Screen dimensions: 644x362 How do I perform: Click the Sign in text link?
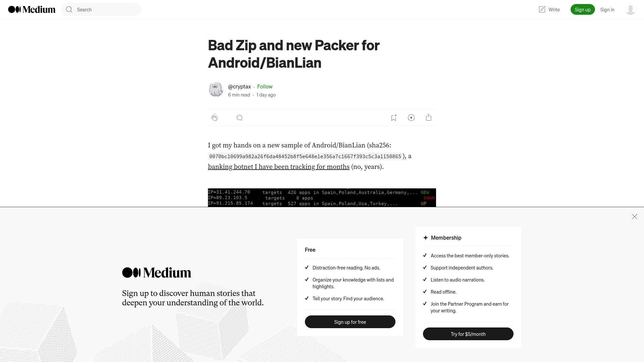[x=607, y=9]
